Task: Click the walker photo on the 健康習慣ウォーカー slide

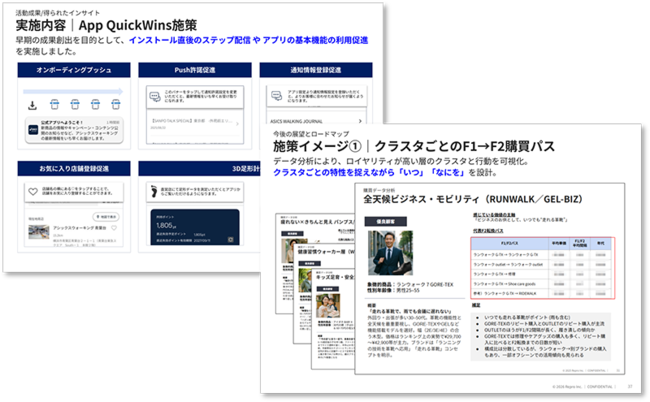Action: coord(305,280)
